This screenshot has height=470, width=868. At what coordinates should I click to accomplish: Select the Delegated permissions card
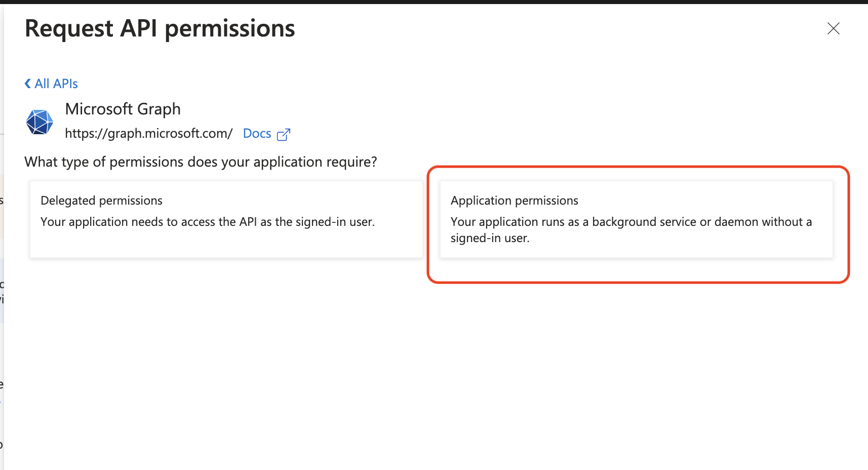pos(226,219)
